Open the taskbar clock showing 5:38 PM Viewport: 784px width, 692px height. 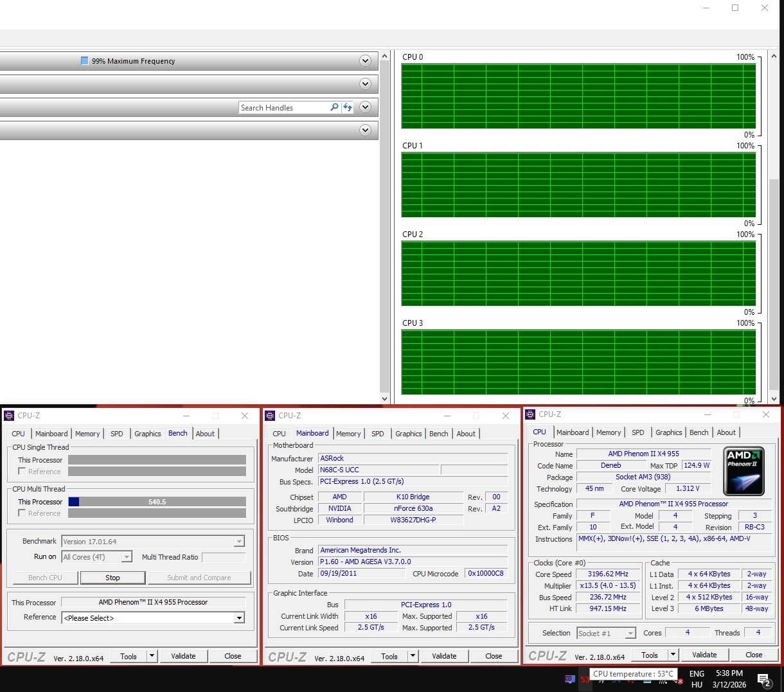click(729, 679)
